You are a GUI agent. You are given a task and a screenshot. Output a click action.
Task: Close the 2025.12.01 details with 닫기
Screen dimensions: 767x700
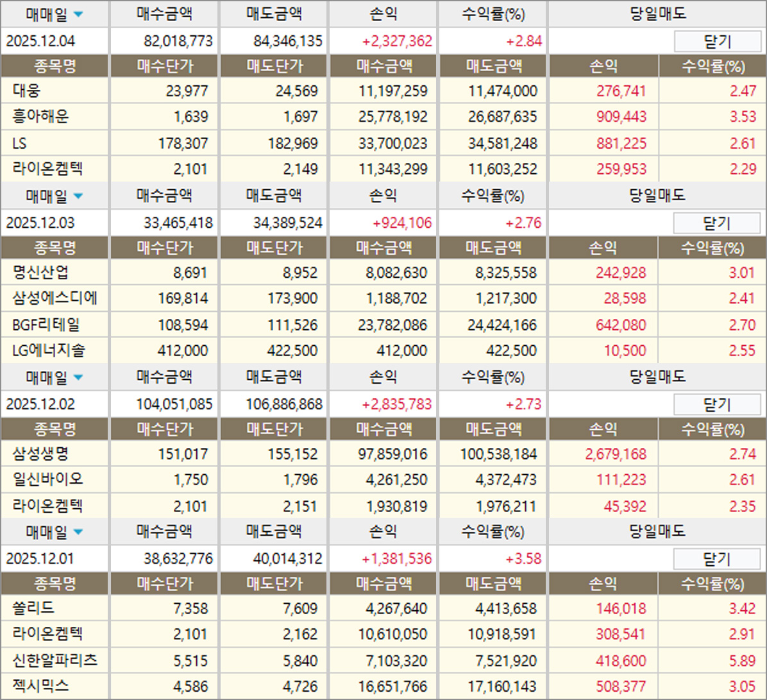click(x=716, y=559)
